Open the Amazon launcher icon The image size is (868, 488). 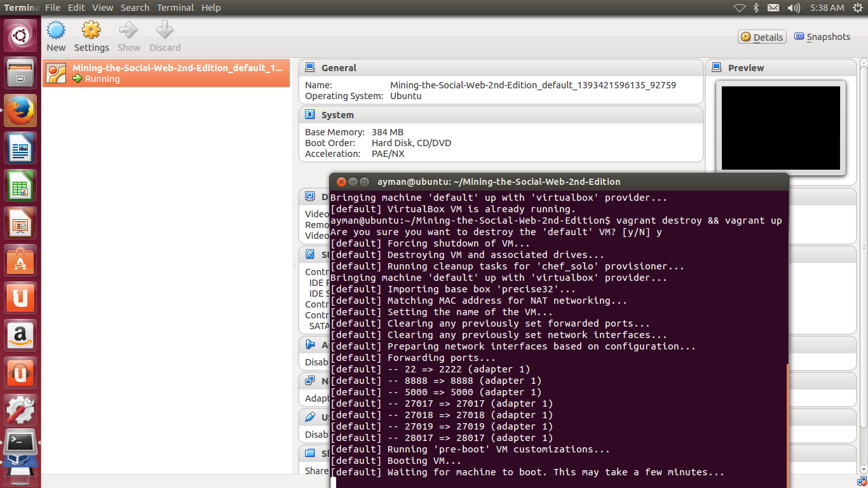(x=20, y=335)
